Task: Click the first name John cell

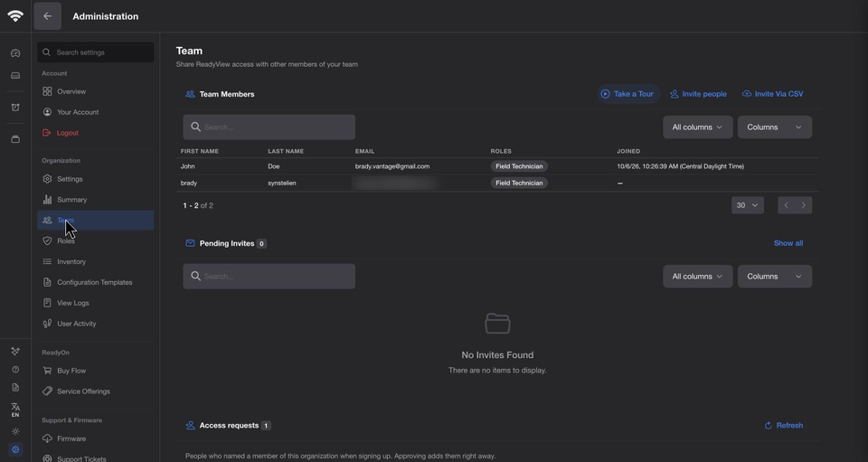Action: (188, 166)
